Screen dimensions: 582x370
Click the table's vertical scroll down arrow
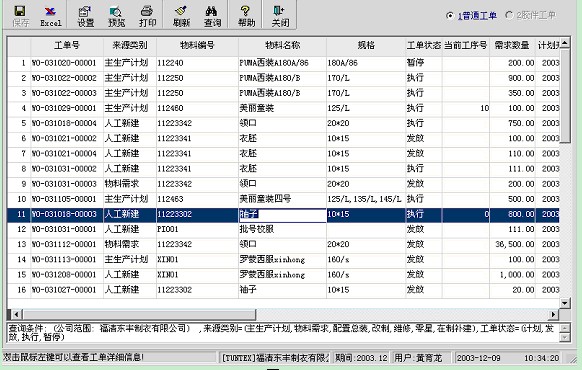pos(565,303)
